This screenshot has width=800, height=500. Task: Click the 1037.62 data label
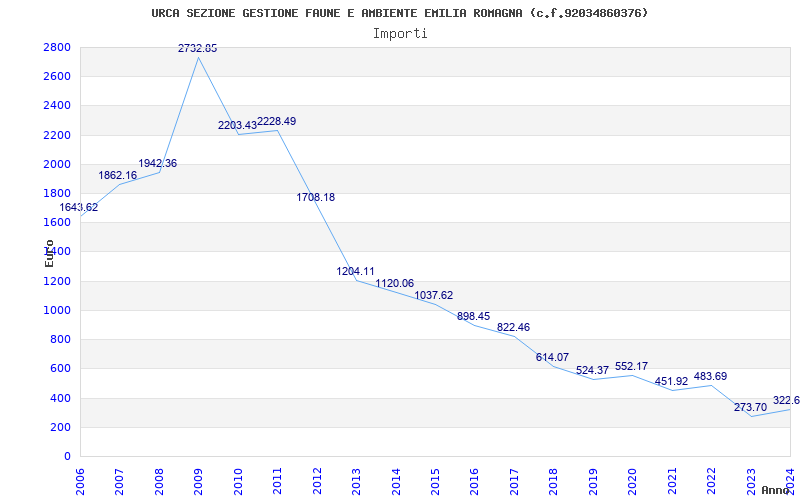[434, 295]
